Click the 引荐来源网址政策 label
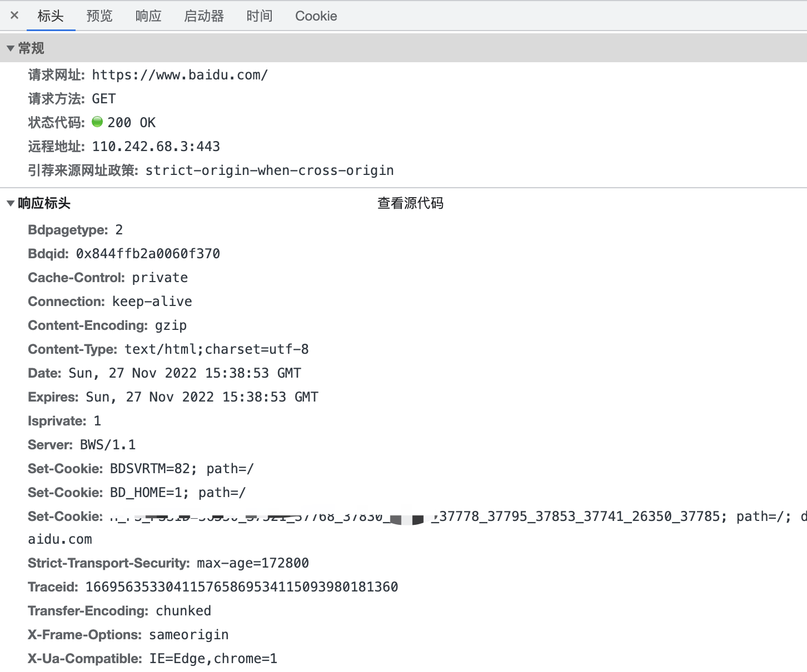 (x=83, y=170)
